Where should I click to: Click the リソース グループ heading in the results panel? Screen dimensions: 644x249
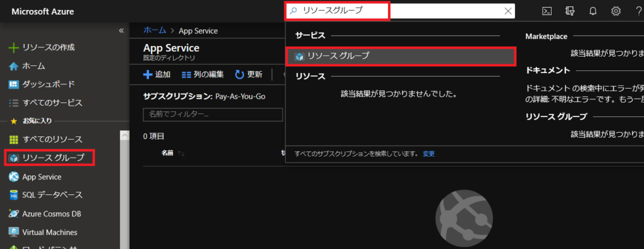[557, 117]
